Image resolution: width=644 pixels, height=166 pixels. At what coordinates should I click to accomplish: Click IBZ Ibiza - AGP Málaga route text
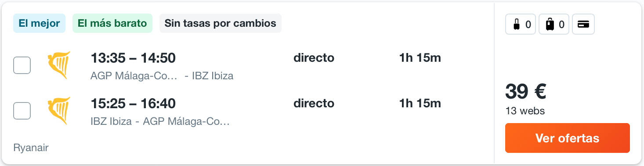click(x=160, y=121)
